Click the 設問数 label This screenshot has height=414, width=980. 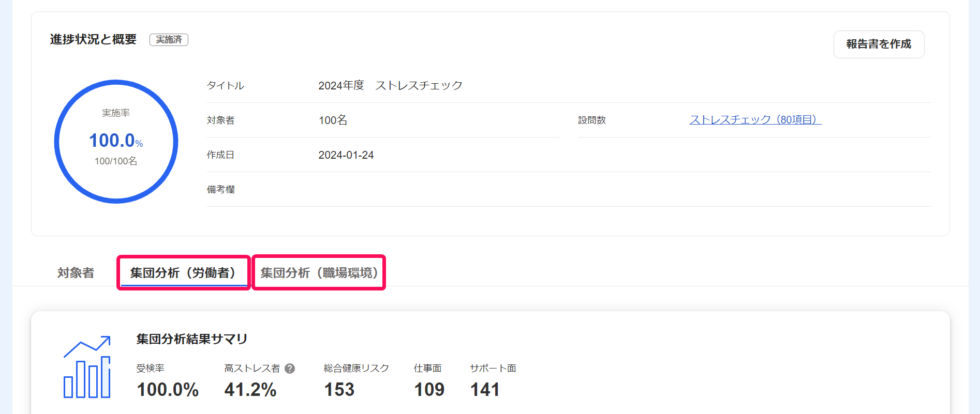(592, 120)
